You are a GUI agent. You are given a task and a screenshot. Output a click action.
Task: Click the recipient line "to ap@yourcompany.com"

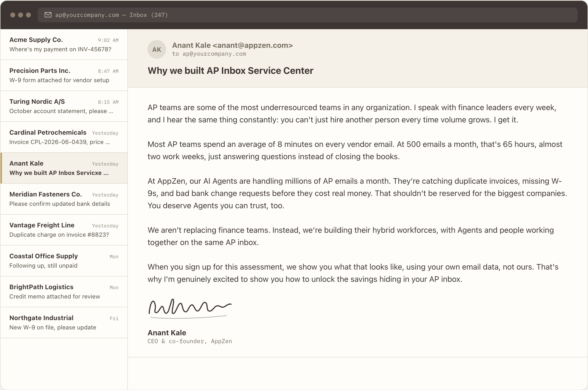[x=209, y=54]
